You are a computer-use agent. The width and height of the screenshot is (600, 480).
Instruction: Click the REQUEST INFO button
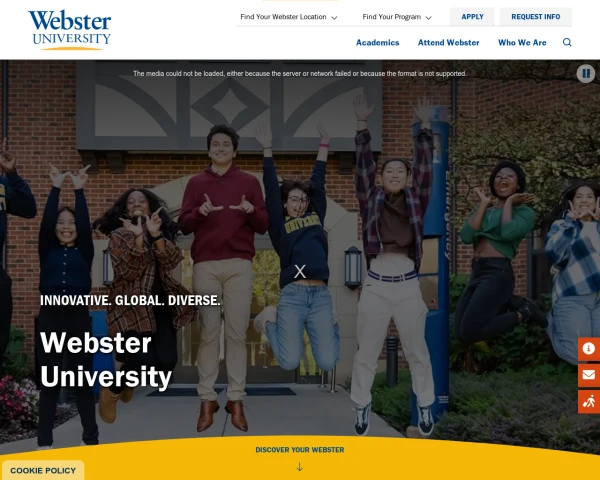(x=536, y=17)
